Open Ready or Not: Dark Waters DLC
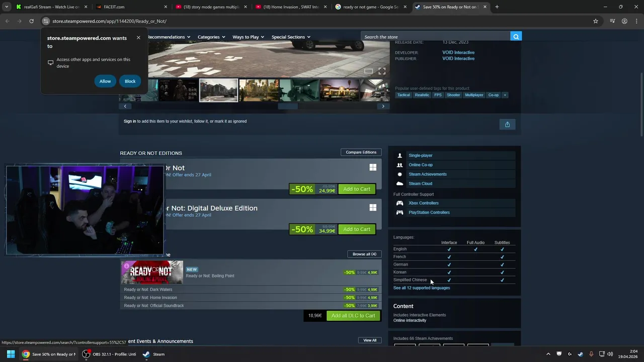The width and height of the screenshot is (644, 362). [x=251, y=290]
